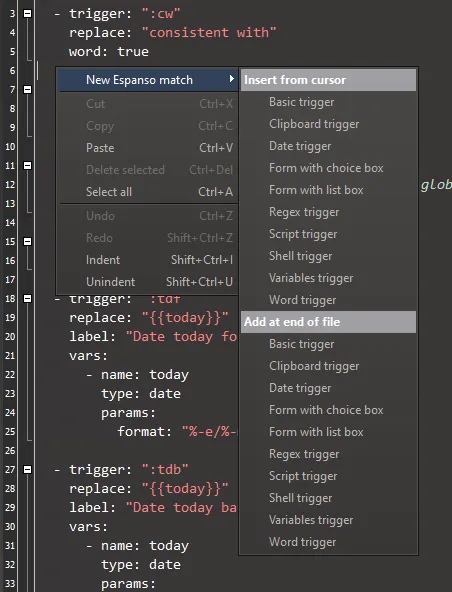Insert Clipboard trigger from cursor
452x592 pixels.
click(x=328, y=124)
